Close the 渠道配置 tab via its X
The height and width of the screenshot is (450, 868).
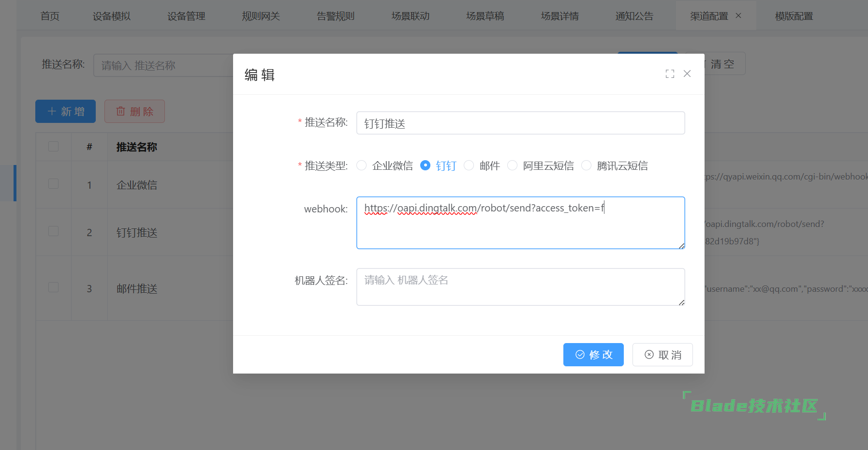click(x=738, y=15)
